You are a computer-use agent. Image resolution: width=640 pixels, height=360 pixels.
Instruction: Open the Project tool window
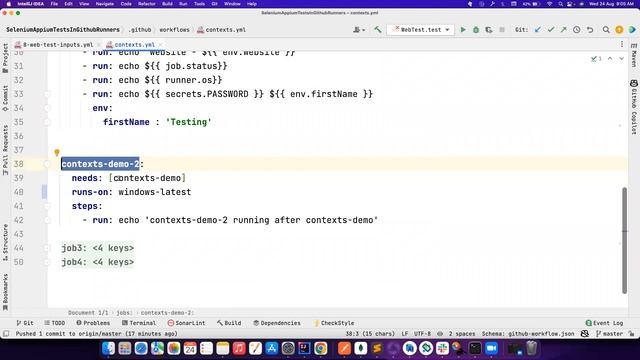[x=5, y=58]
